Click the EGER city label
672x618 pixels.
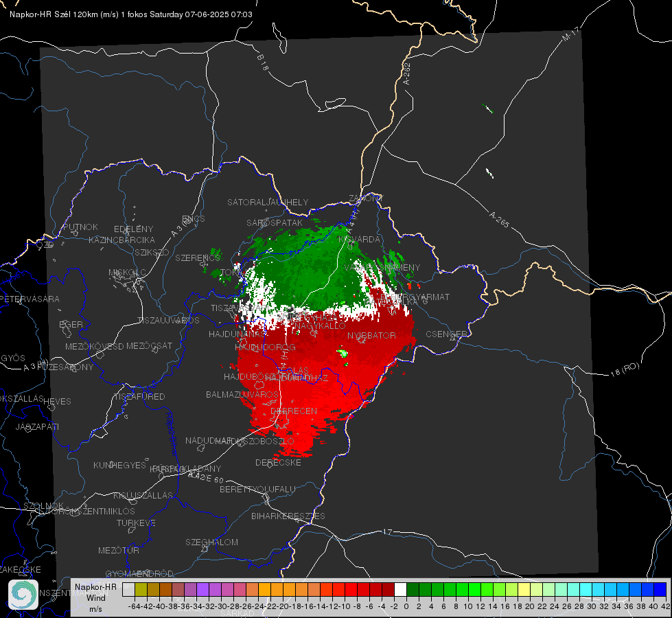click(71, 324)
